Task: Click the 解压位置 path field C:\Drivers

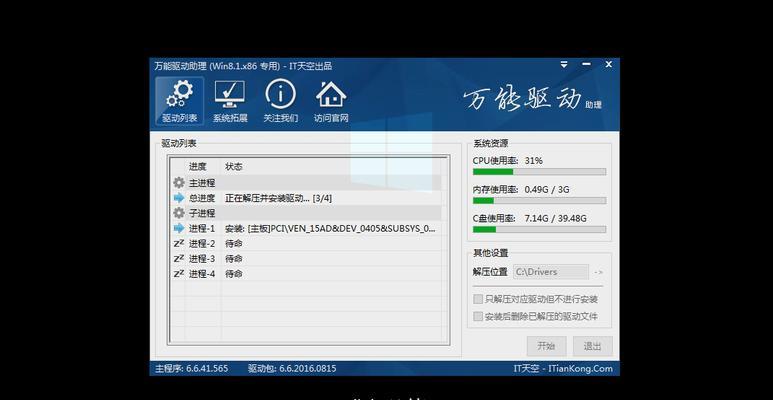Action: (x=551, y=272)
